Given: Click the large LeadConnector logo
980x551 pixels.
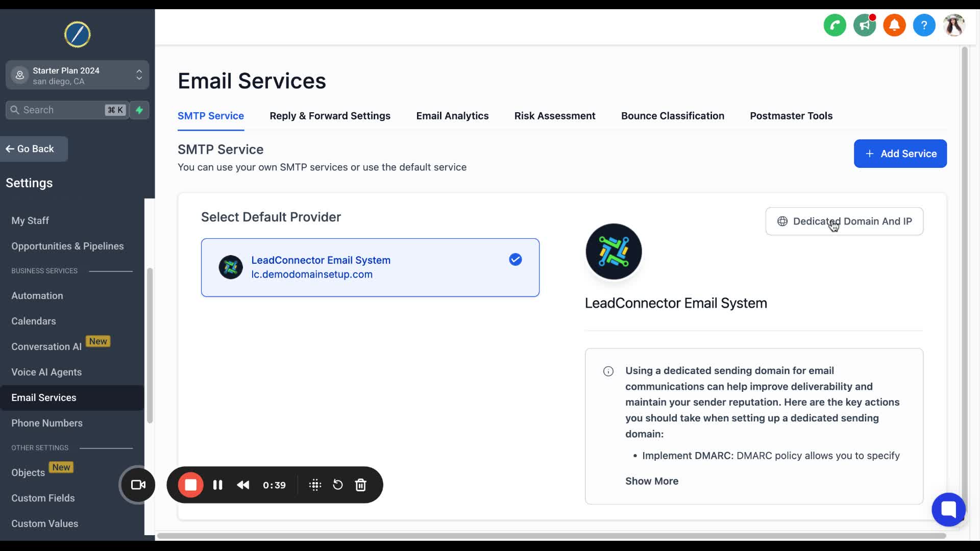Looking at the screenshot, I should point(614,252).
